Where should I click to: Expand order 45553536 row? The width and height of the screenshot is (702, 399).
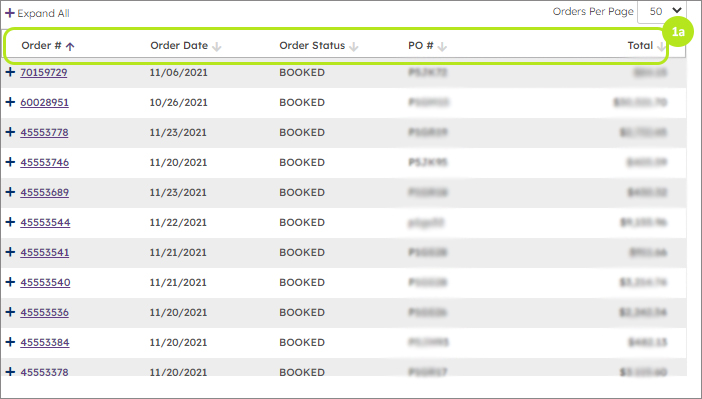[x=10, y=312]
